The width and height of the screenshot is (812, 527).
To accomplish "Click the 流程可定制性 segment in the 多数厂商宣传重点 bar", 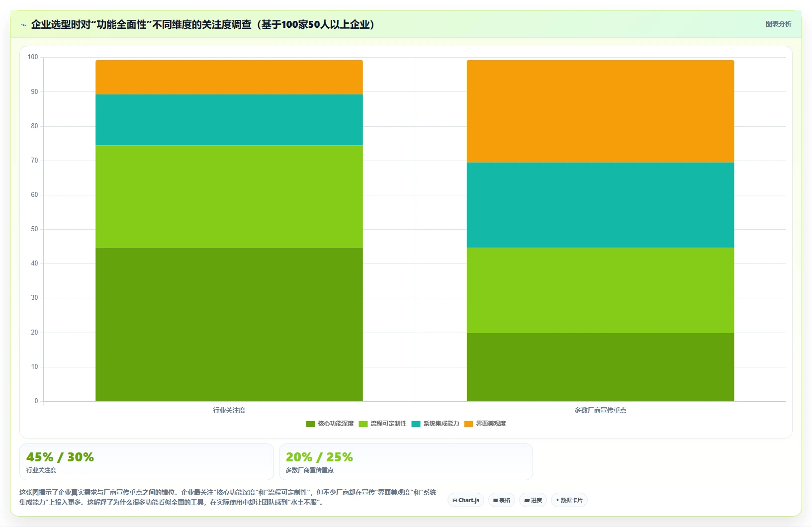I will pyautogui.click(x=600, y=290).
